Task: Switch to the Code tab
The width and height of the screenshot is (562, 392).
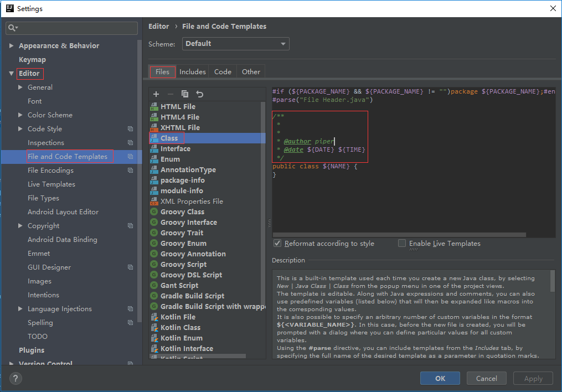Action: point(223,71)
